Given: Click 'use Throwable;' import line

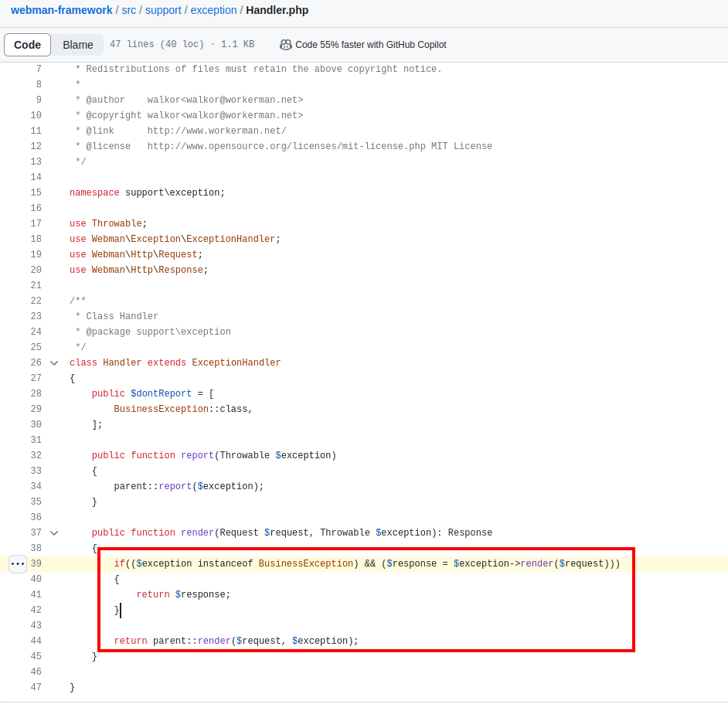Looking at the screenshot, I should [108, 223].
